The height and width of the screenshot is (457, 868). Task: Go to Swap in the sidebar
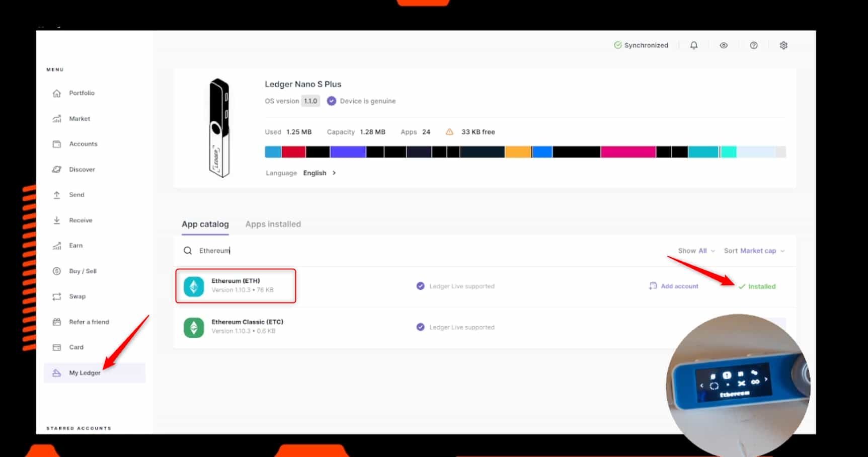click(x=77, y=296)
